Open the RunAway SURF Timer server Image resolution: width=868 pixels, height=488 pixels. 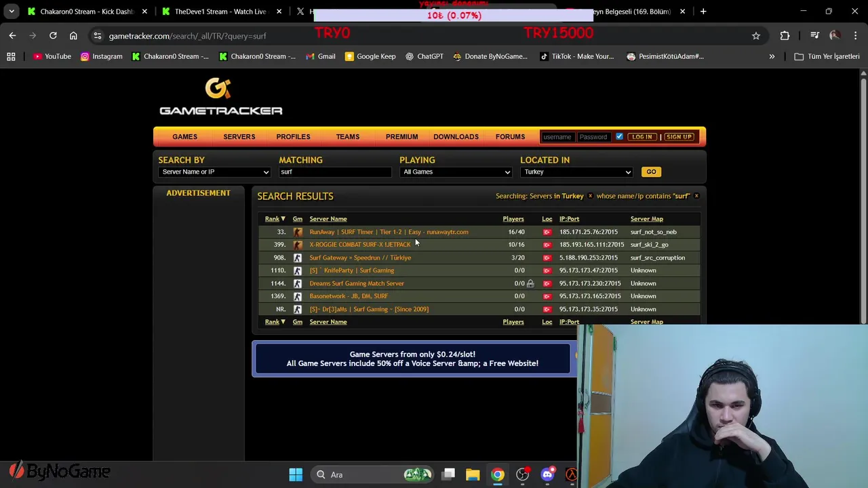[x=389, y=232]
